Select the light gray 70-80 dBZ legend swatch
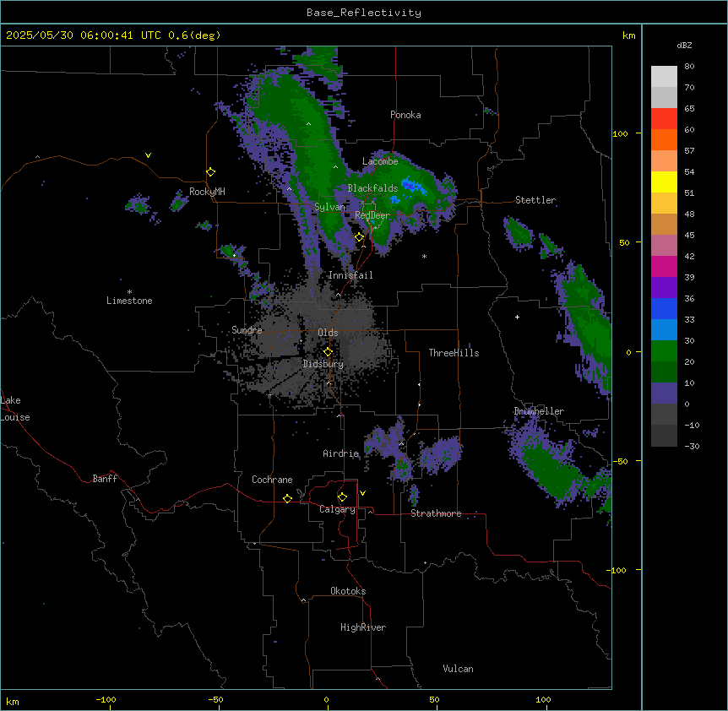 (664, 76)
